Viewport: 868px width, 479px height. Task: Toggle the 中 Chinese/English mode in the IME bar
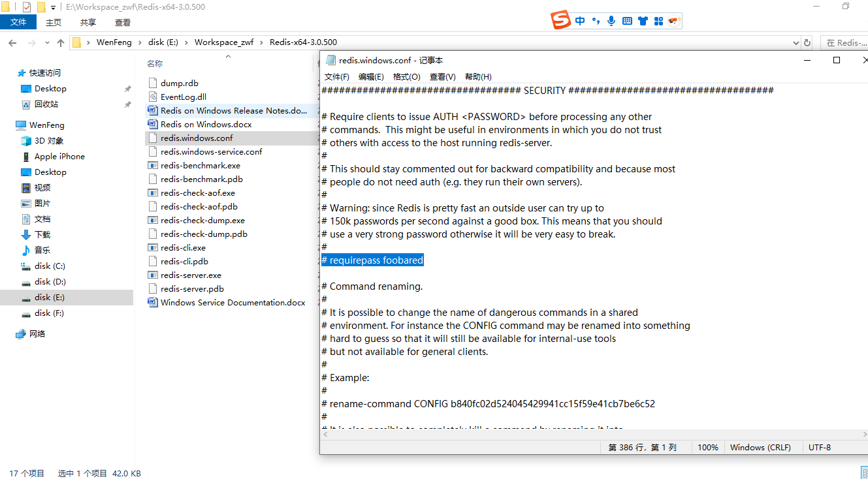[x=580, y=21]
